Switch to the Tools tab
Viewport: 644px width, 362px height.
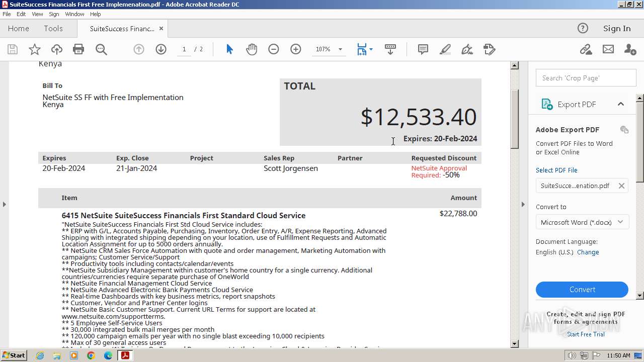(x=53, y=28)
